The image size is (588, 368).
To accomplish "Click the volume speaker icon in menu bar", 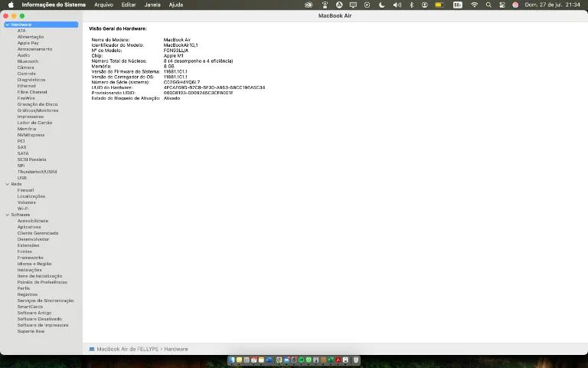I will 397,5.
